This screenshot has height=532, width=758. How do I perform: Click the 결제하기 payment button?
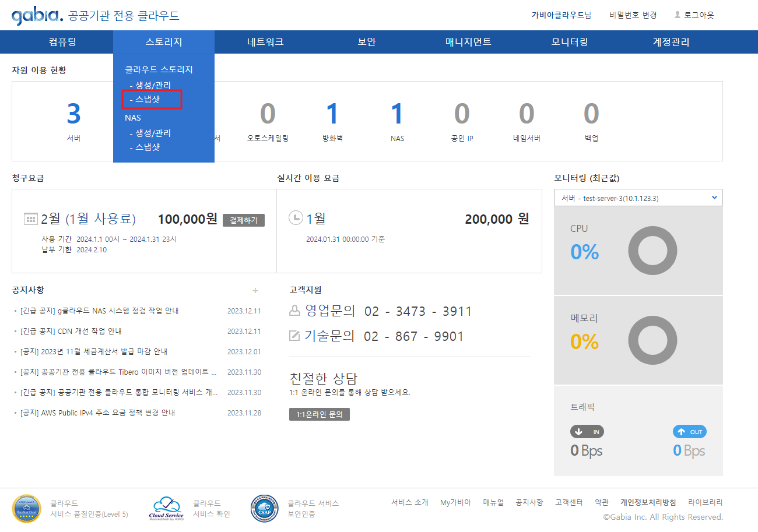[244, 220]
